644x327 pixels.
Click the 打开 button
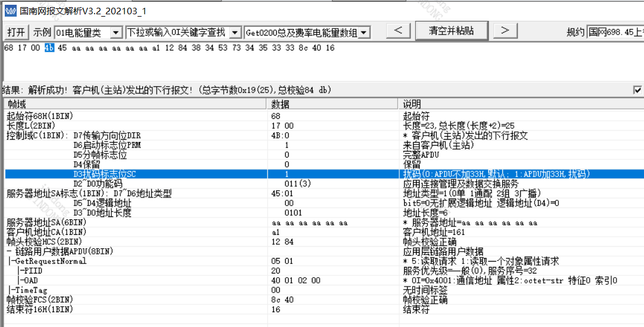coord(17,33)
